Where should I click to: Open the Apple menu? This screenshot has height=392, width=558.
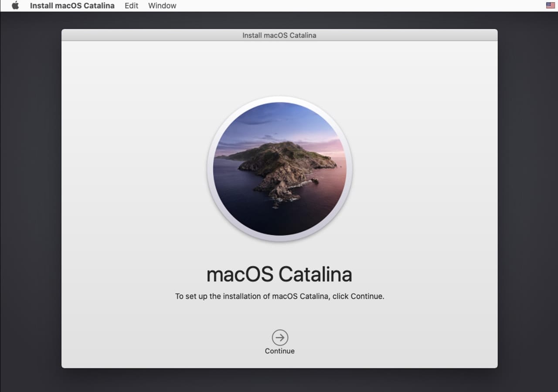pyautogui.click(x=15, y=6)
